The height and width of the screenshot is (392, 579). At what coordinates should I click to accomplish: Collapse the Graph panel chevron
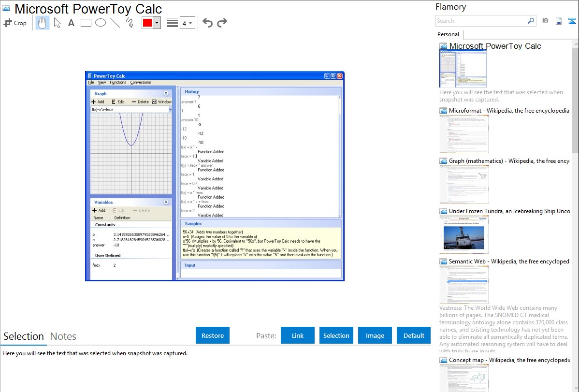[x=166, y=93]
